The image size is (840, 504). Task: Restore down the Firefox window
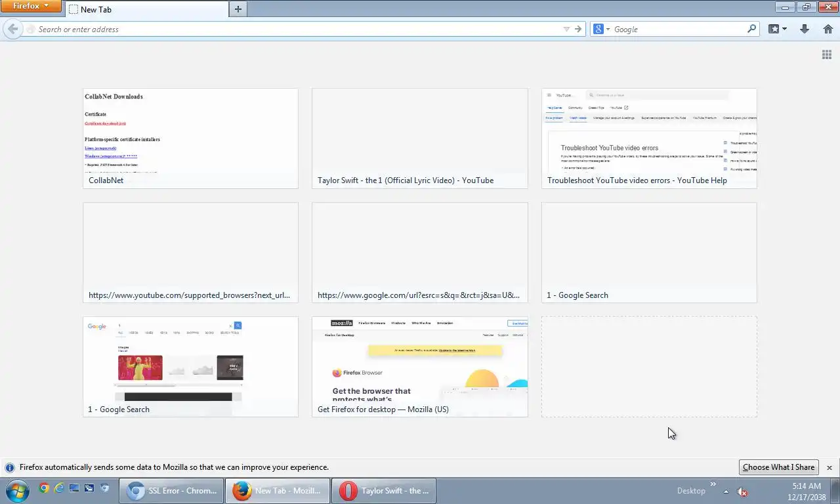[807, 7]
